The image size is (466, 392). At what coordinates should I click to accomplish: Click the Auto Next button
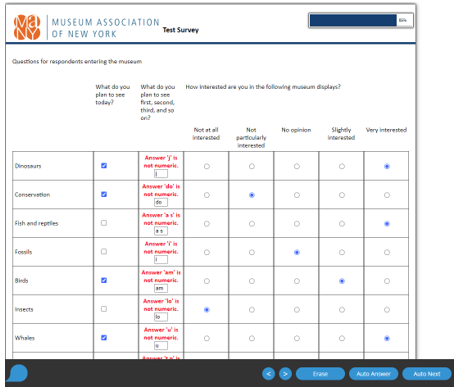pyautogui.click(x=427, y=374)
